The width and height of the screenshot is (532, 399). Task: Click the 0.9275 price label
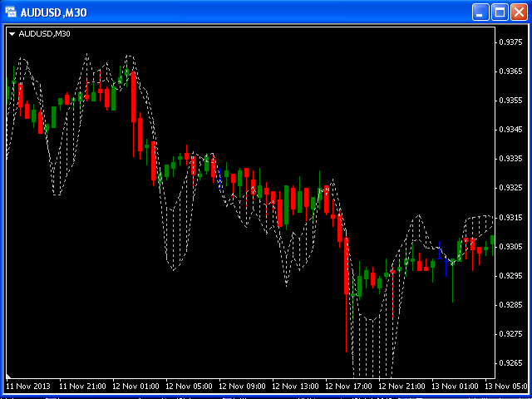click(511, 334)
